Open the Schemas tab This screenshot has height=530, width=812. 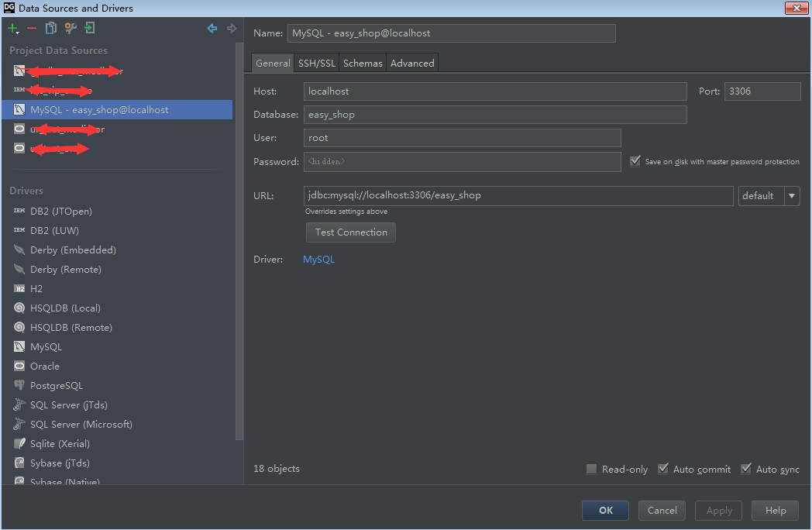tap(362, 63)
